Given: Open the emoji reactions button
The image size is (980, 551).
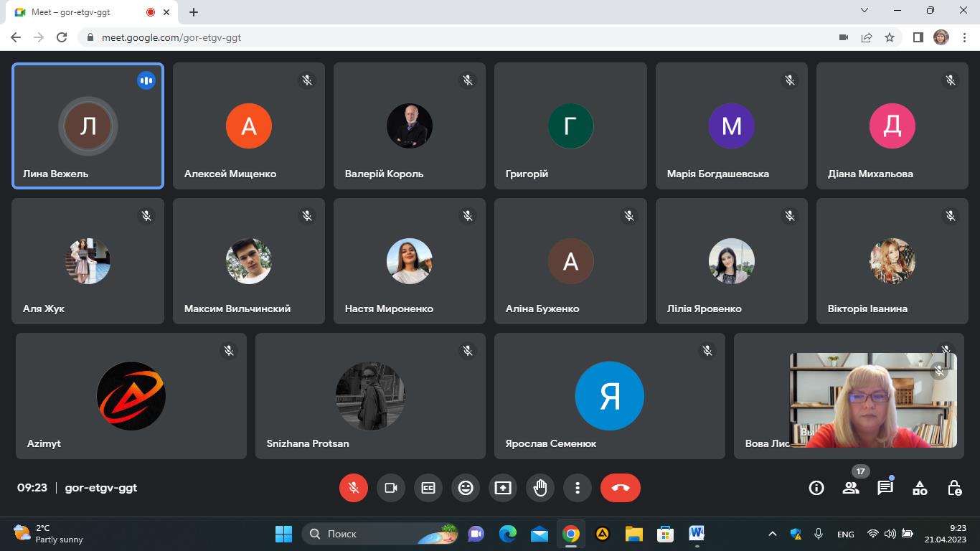Looking at the screenshot, I should 466,488.
